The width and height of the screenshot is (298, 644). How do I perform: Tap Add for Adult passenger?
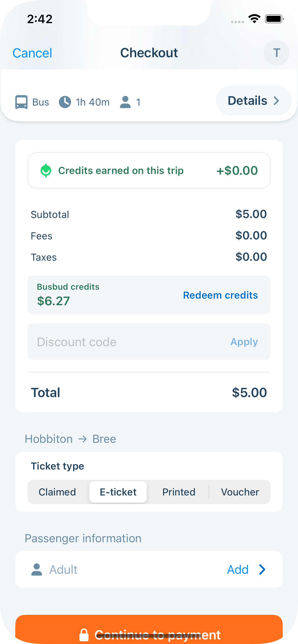click(238, 569)
